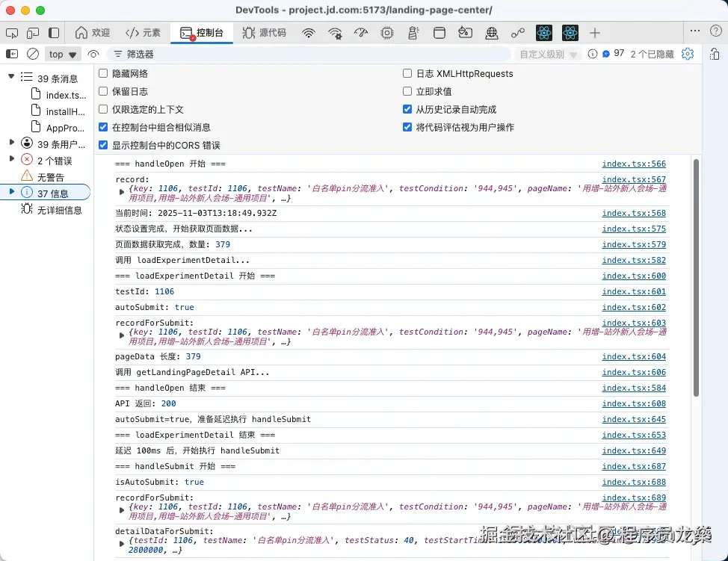Screen dimensions: 728x561
Task: Click the dock side panel icon in top toolbar
Action: click(54, 33)
